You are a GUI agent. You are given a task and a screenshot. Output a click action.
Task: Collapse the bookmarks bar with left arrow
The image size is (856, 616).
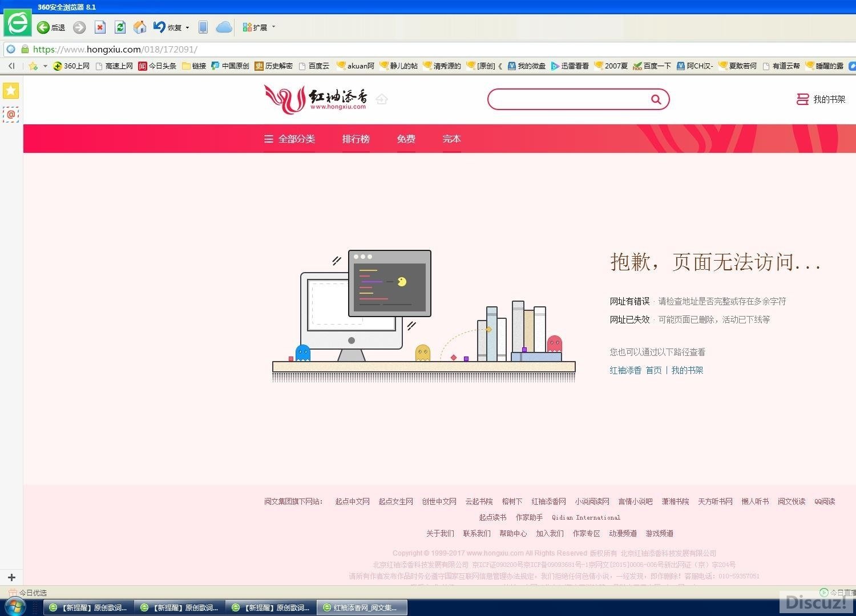11,66
